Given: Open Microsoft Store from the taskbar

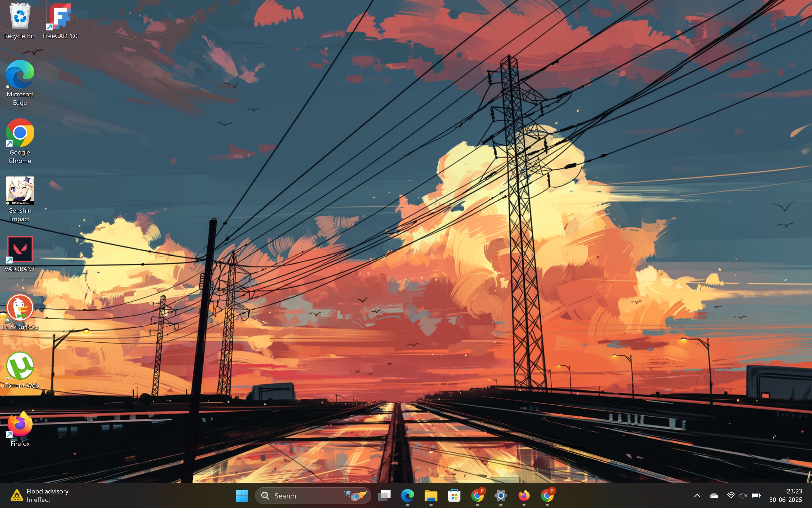Looking at the screenshot, I should [x=454, y=496].
